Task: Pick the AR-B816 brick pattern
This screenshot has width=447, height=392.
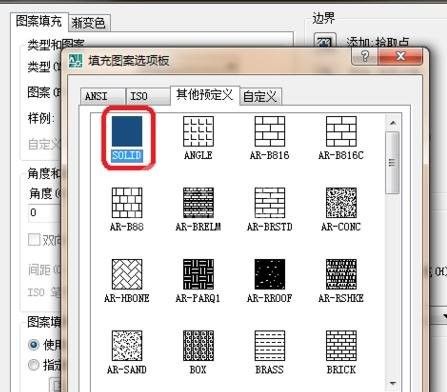Action: [270, 131]
